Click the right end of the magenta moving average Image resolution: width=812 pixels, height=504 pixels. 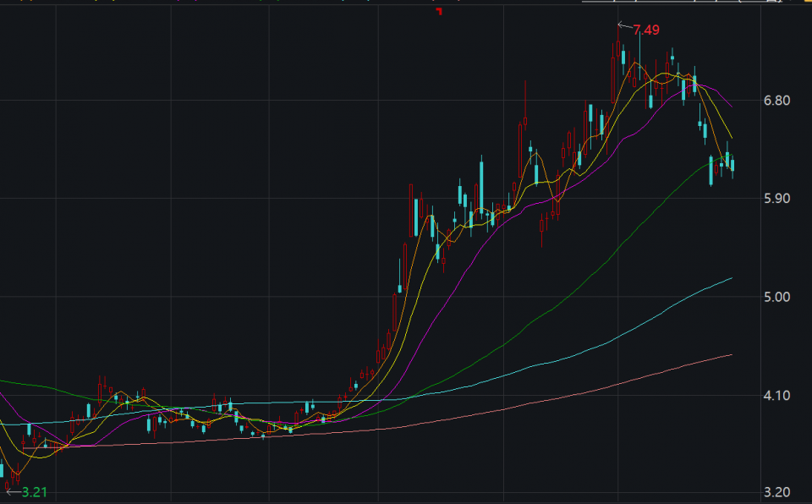pyautogui.click(x=731, y=106)
